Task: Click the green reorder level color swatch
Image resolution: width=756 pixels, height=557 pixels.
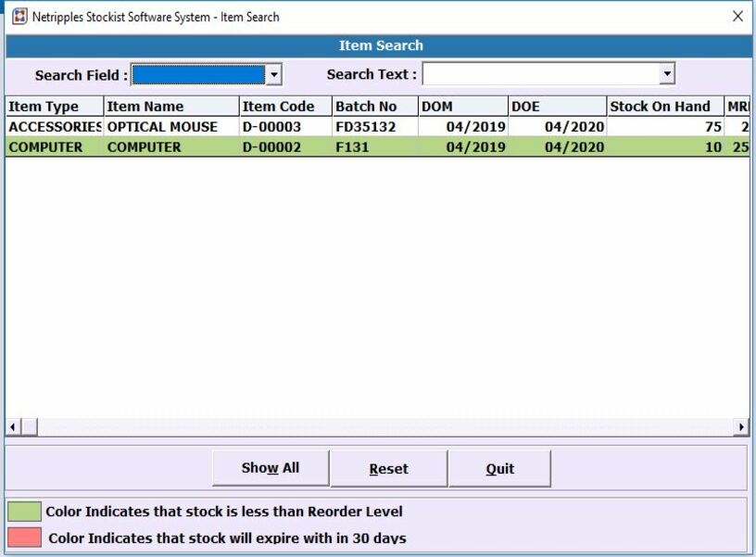Action: (x=24, y=512)
